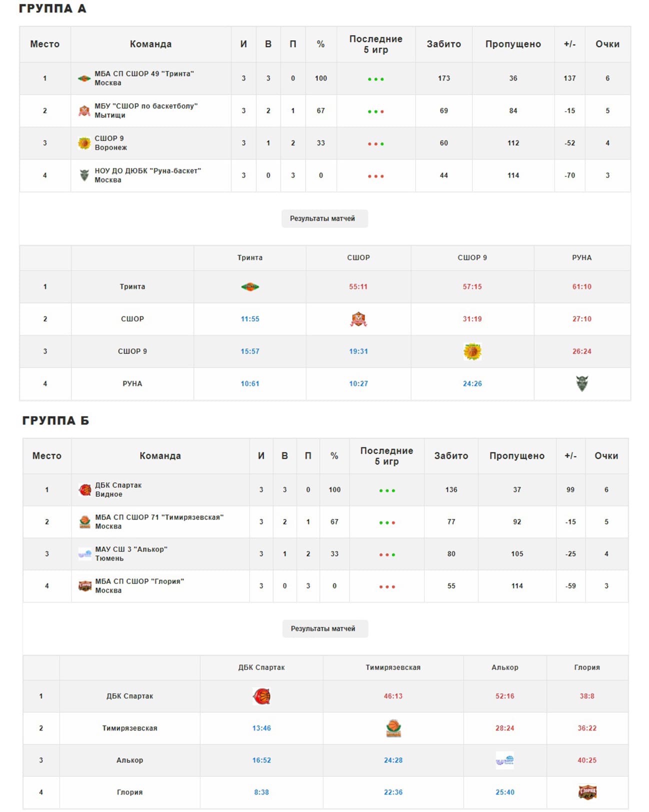Open the 55:11 Тринта vs СШОР match score

point(358,286)
